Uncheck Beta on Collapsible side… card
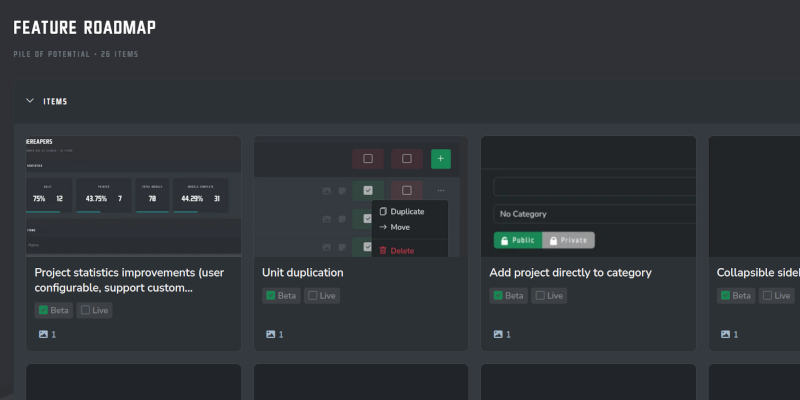This screenshot has height=400, width=800. click(736, 295)
